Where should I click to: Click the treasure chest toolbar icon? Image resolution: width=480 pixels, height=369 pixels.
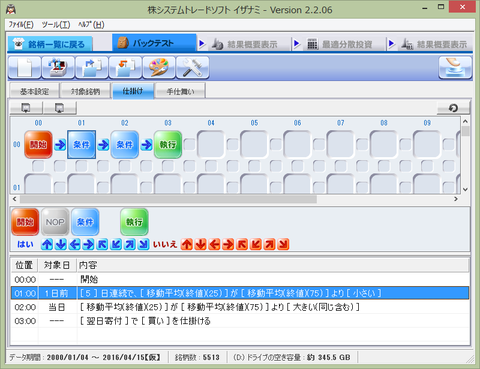click(58, 68)
